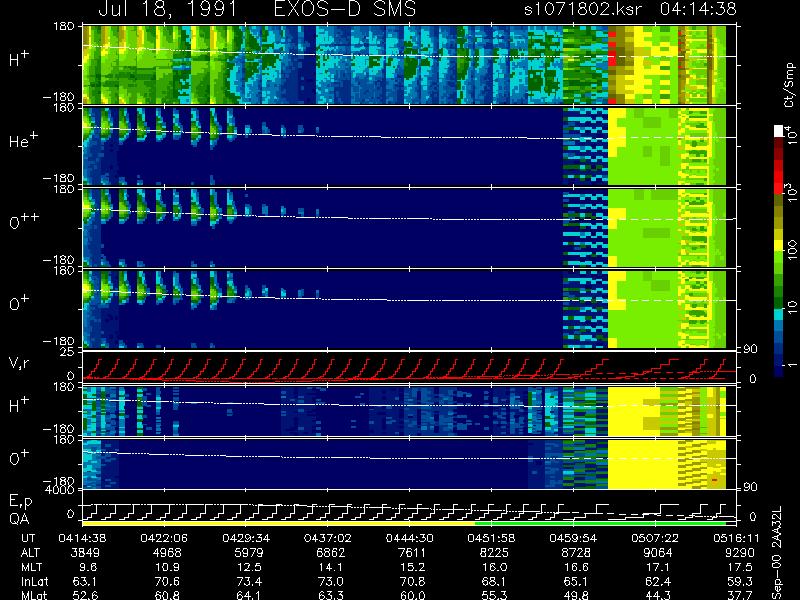Screen dimensions: 800x600
Task: Click the InLat value '73.4'
Action: pos(249,581)
